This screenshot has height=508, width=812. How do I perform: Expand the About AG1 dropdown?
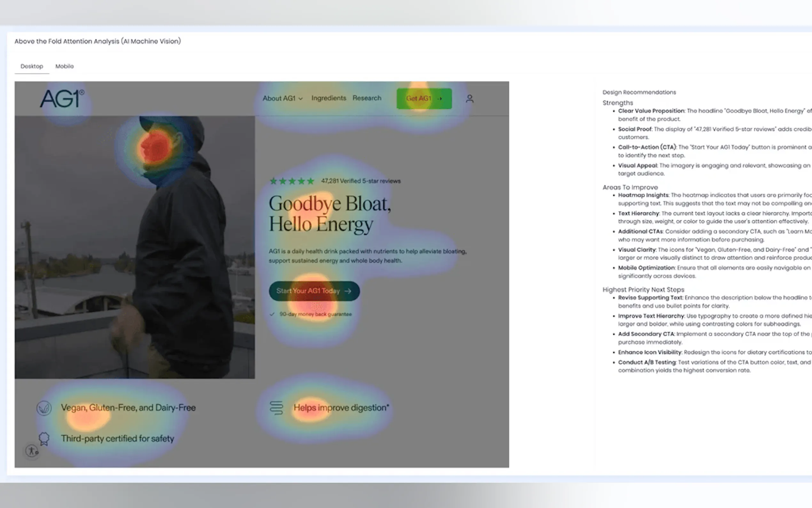point(282,99)
